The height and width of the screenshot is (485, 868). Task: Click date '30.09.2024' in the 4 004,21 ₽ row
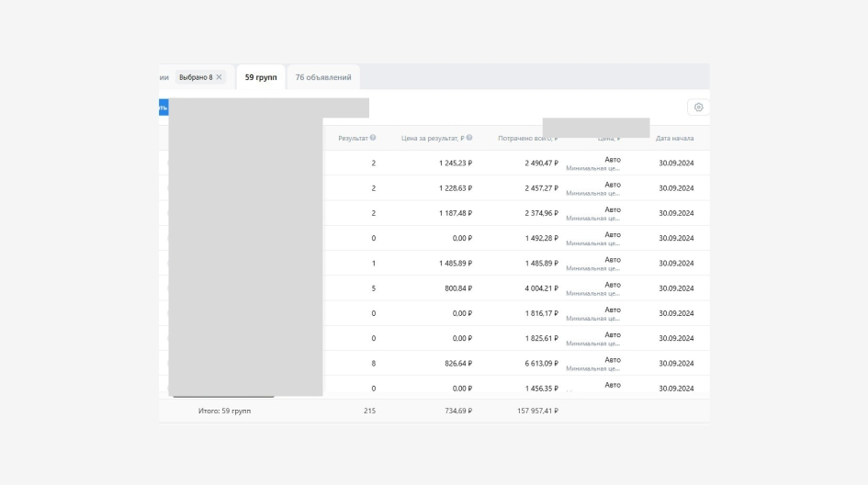click(x=676, y=288)
